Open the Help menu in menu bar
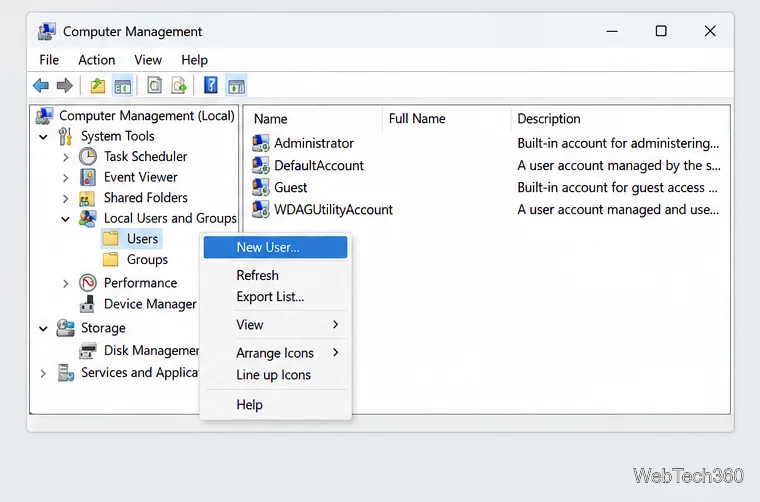This screenshot has width=760, height=502. [x=194, y=60]
